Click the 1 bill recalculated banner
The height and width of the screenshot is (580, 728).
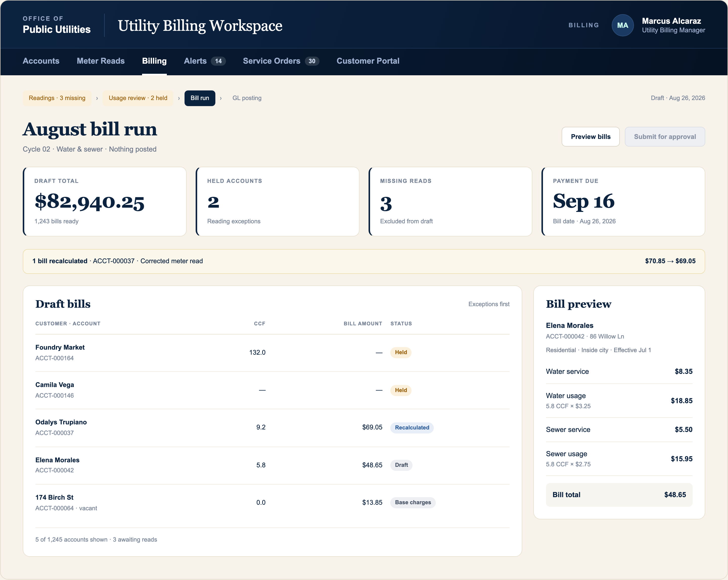364,261
